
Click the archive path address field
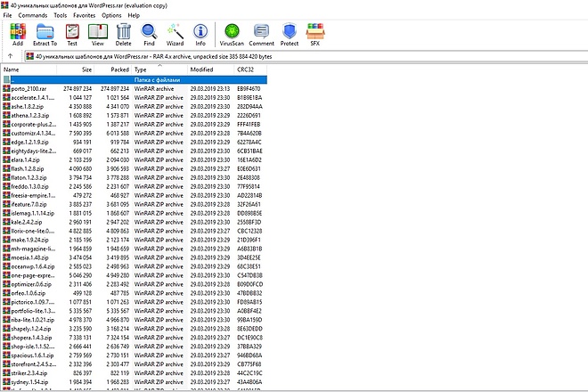tap(306, 57)
